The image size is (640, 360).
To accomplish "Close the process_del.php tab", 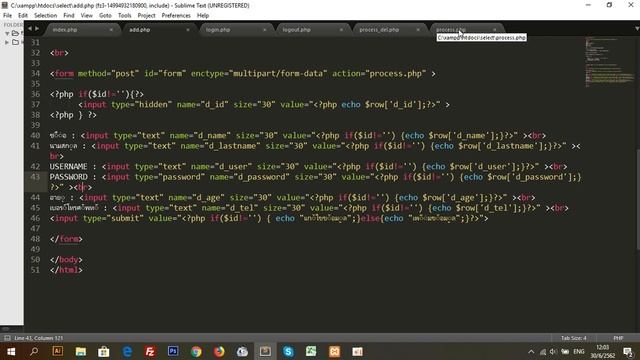I will click(x=418, y=30).
